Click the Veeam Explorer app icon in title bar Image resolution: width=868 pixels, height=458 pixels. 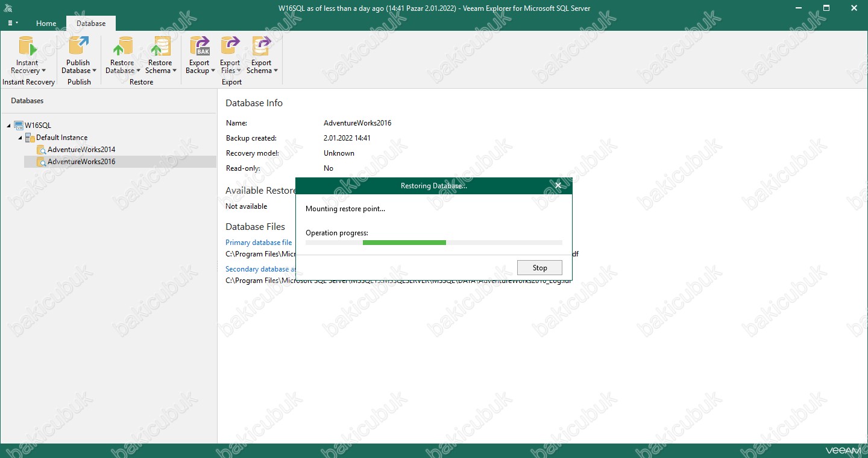pyautogui.click(x=8, y=8)
